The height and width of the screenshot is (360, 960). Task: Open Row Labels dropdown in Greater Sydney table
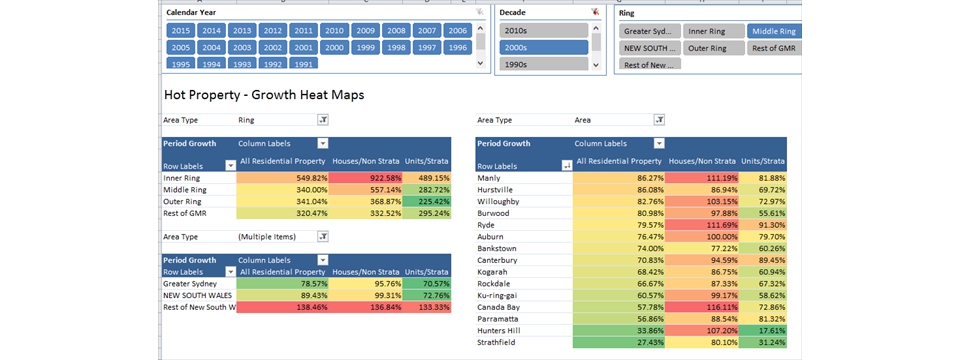pos(230,271)
